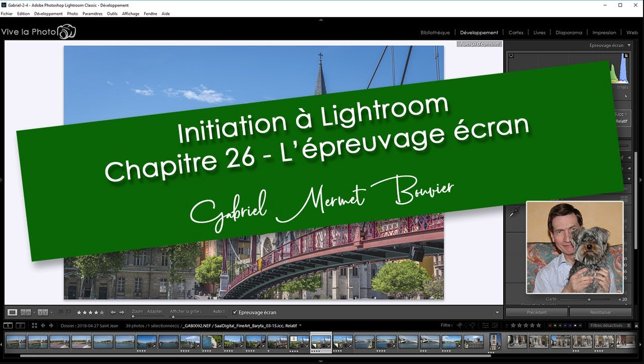Click the white balance eyedropper tool
The width and height of the screenshot is (644, 364).
[514, 213]
